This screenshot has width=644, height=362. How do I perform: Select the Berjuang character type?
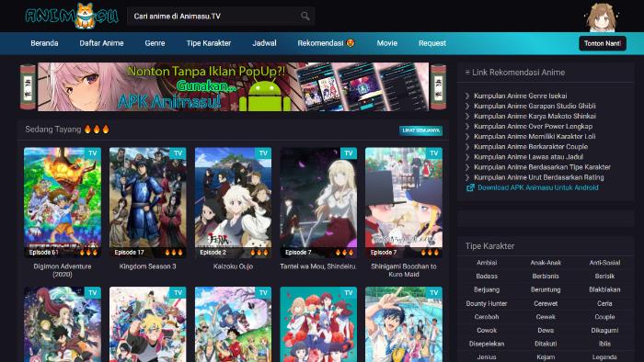coord(487,289)
